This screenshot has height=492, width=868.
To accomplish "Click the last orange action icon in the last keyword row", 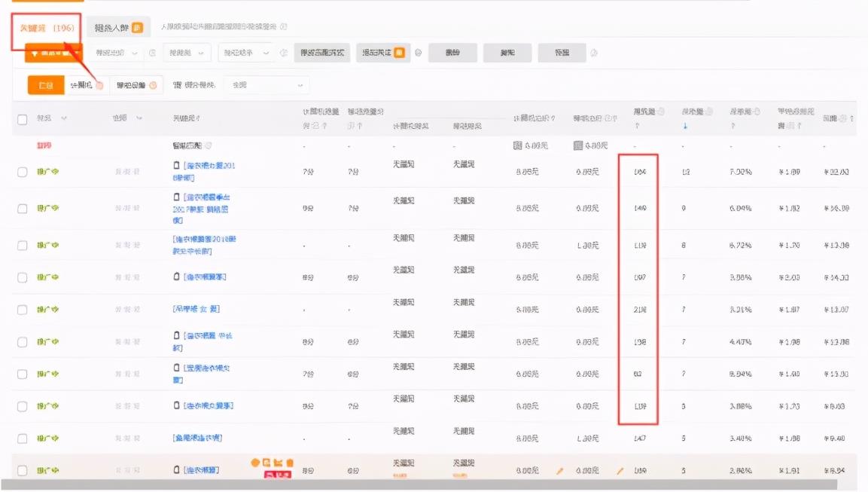I will (x=290, y=463).
